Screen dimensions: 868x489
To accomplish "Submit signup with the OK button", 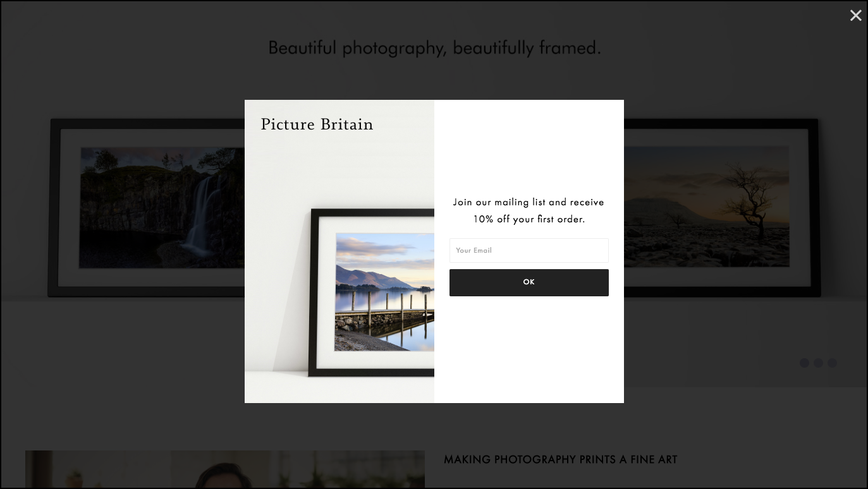I will click(x=529, y=282).
